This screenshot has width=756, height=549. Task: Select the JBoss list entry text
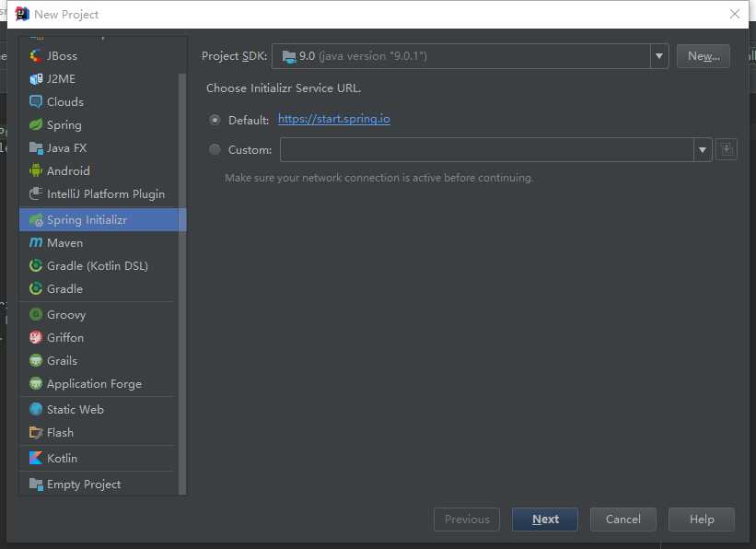click(62, 56)
